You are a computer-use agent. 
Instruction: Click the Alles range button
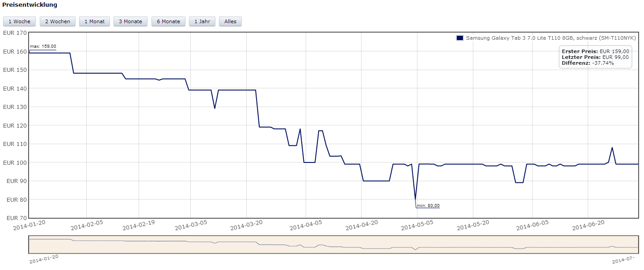point(230,21)
